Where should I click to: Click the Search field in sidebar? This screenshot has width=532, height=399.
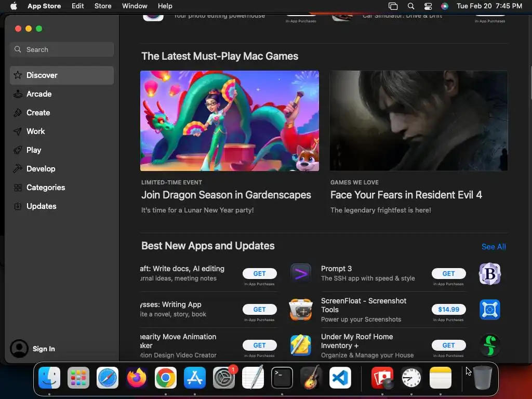[62, 49]
